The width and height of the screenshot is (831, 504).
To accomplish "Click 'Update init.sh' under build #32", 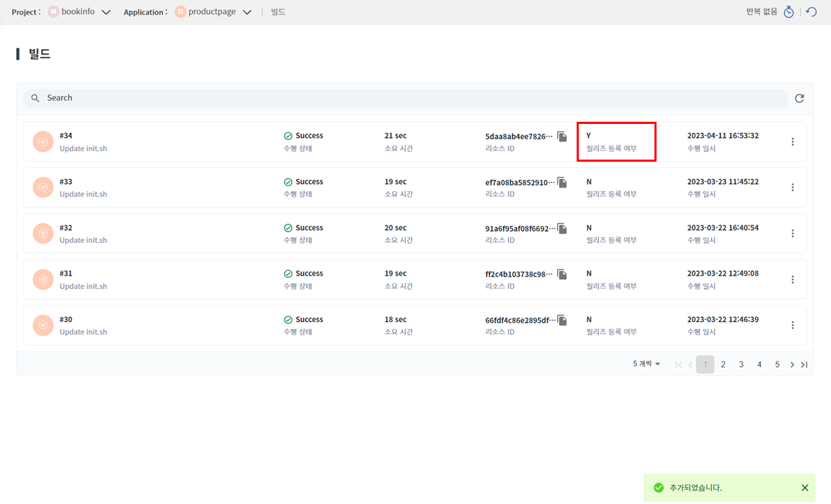I will tap(83, 240).
